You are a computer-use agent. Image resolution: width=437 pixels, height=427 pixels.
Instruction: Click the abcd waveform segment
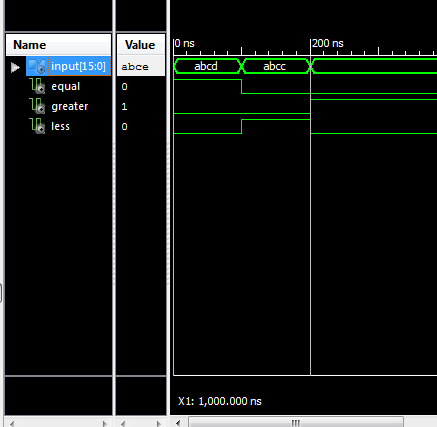(x=207, y=66)
